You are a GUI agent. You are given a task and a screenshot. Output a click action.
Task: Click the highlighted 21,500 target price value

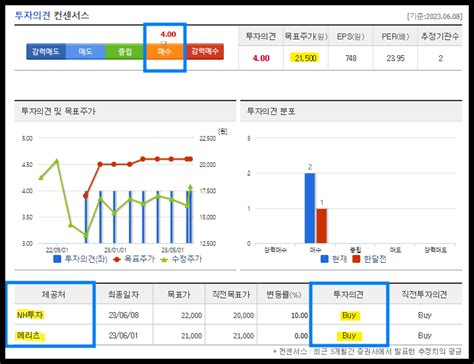click(305, 58)
